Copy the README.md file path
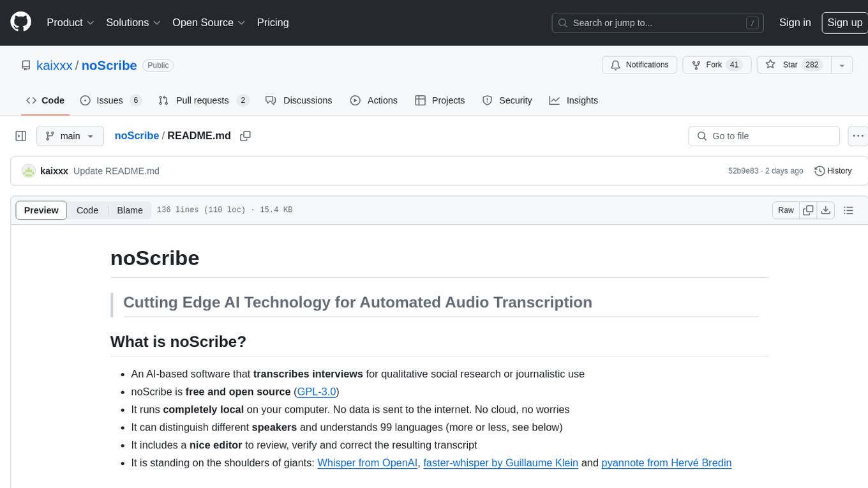Image resolution: width=868 pixels, height=488 pixels. click(x=245, y=136)
